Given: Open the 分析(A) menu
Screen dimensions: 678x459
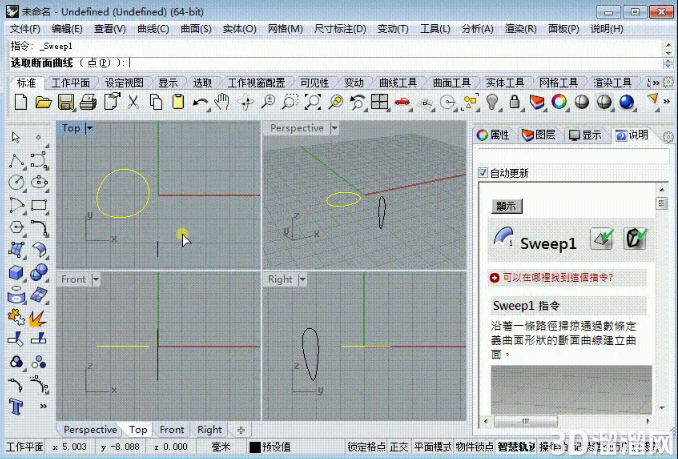Looking at the screenshot, I should (477, 29).
